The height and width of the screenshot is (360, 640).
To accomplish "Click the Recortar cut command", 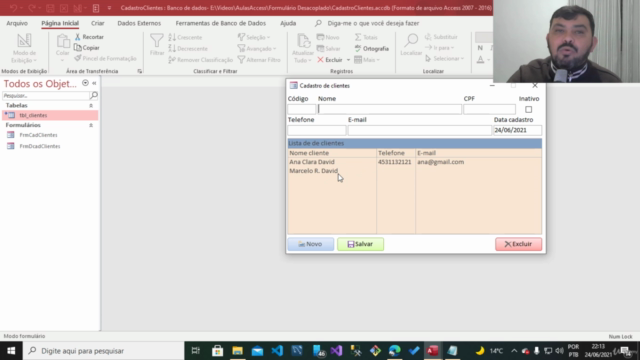I will pos(89,37).
